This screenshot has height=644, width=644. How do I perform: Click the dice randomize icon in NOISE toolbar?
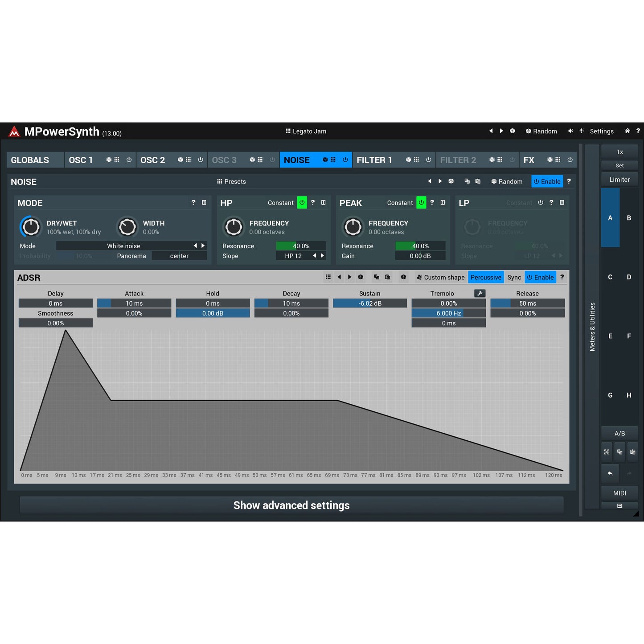(451, 181)
